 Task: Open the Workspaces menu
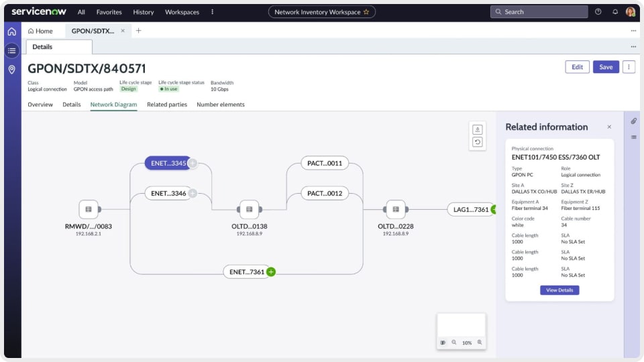[x=182, y=12]
